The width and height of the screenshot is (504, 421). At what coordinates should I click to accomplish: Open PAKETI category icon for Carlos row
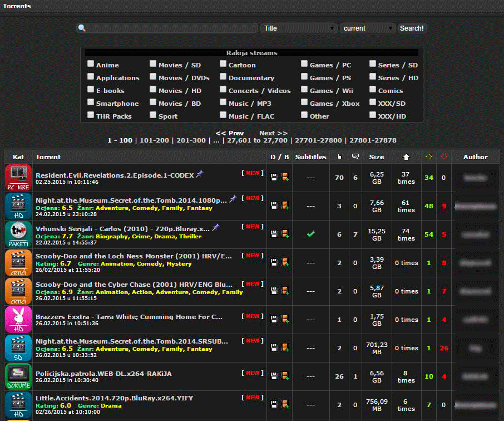pyautogui.click(x=18, y=234)
